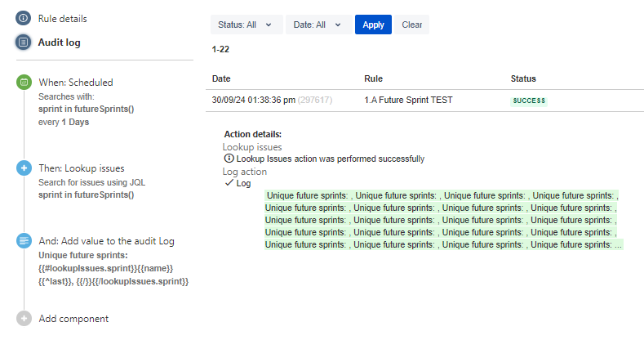The image size is (644, 340).
Task: Open the Rule details section
Action: point(63,18)
